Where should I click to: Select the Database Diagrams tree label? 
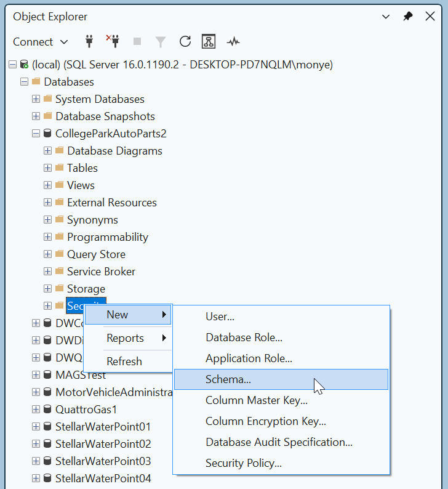pos(114,151)
